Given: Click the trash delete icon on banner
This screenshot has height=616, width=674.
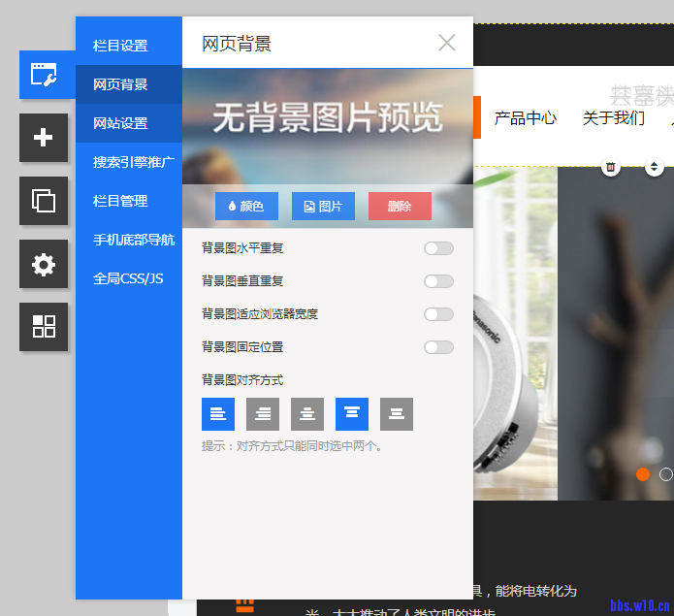Looking at the screenshot, I should pyautogui.click(x=610, y=168).
